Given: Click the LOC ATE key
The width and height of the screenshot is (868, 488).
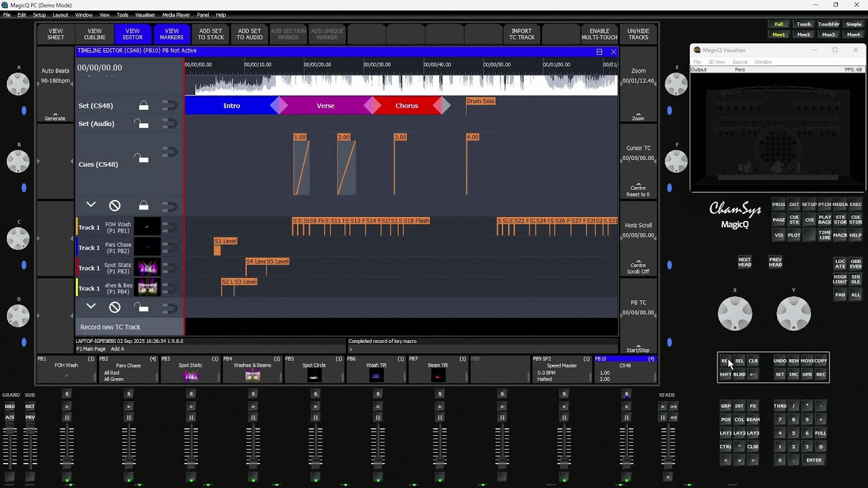Looking at the screenshot, I should [x=840, y=264].
